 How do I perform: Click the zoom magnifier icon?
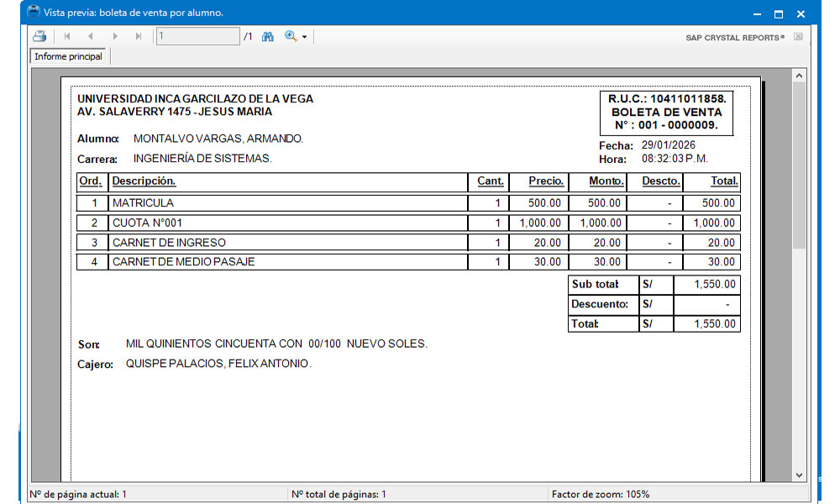(x=291, y=36)
